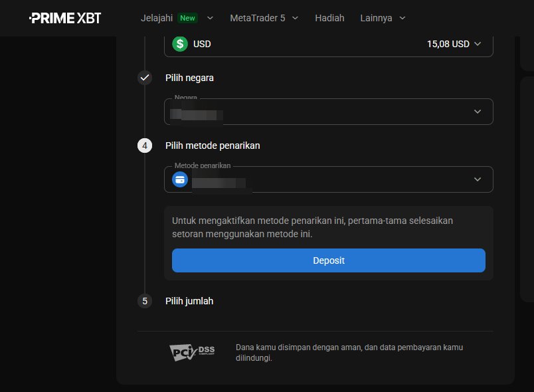Expand the Lainnya menu chevron
Viewport: 534px width, 392px height.
(402, 18)
